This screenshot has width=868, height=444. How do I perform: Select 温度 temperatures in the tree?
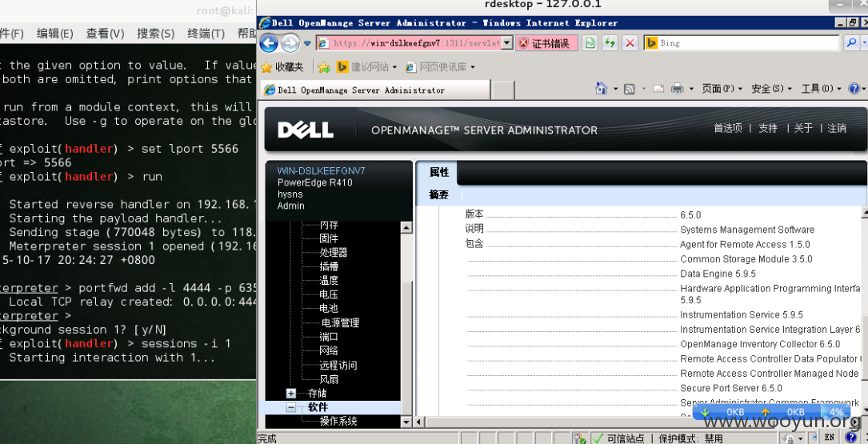[x=329, y=281]
